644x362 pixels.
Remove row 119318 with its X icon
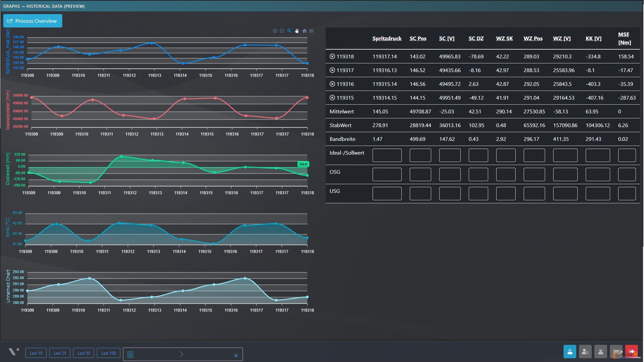tap(332, 56)
